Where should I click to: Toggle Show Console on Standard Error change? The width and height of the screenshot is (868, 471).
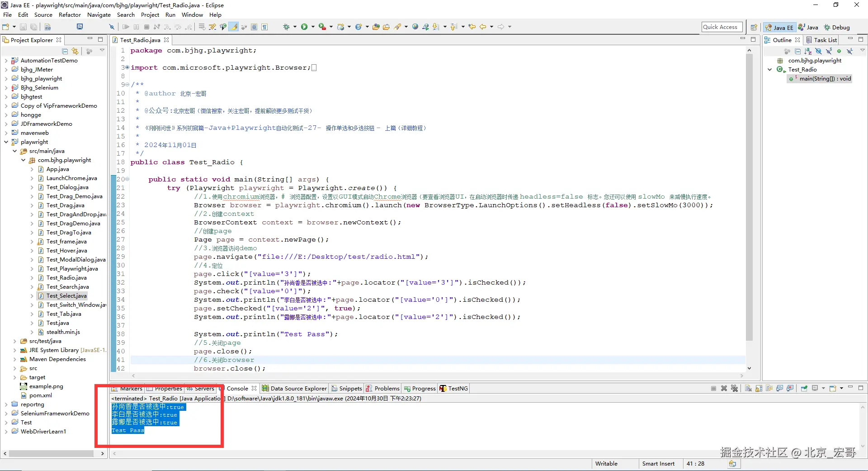coord(790,388)
